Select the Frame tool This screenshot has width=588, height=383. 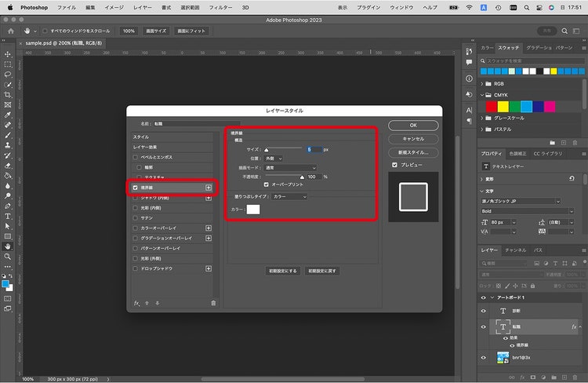point(8,104)
